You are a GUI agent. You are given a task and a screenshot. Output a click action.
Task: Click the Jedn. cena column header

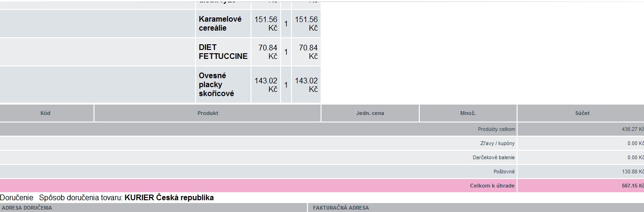tap(370, 113)
